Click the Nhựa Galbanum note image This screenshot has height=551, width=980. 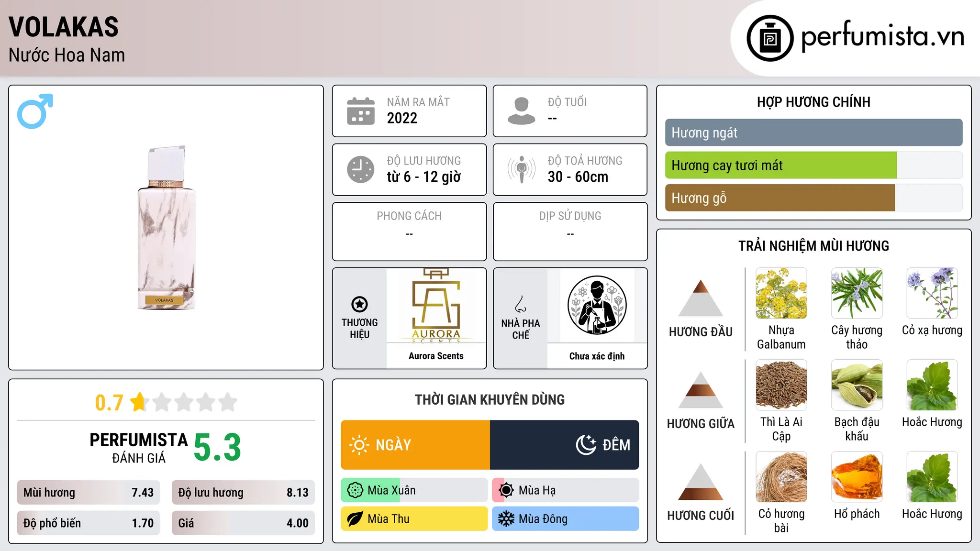(x=781, y=293)
